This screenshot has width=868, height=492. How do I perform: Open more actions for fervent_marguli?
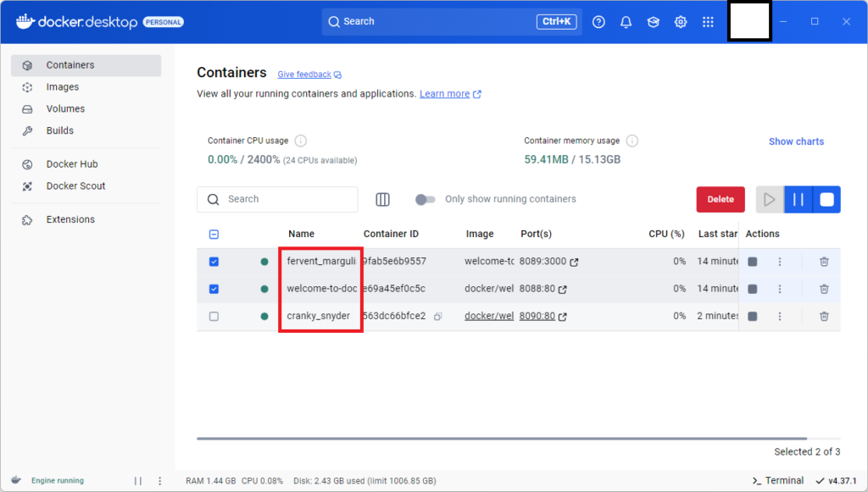click(x=780, y=262)
